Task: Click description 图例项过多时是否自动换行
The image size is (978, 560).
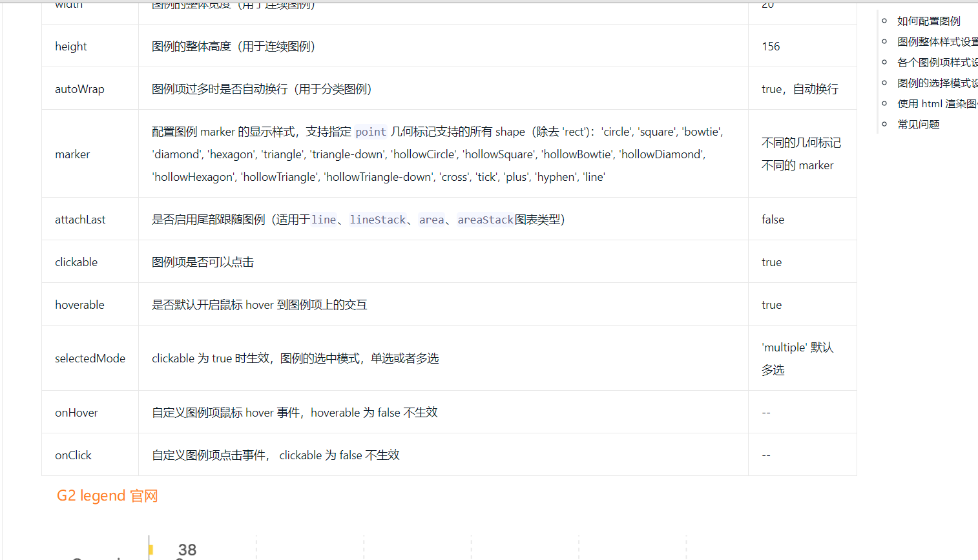Action: pyautogui.click(x=262, y=89)
